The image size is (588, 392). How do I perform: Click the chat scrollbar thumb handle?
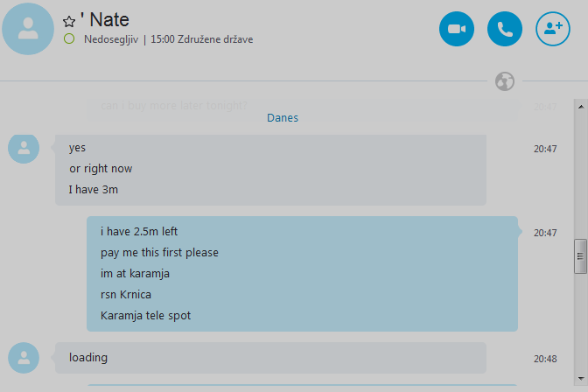(x=579, y=256)
